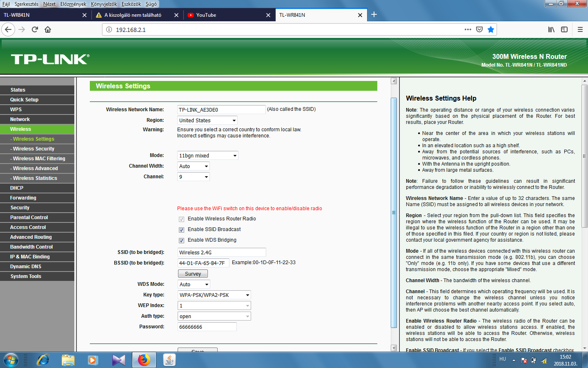
Task: Click the BSSID to be bridged field
Action: point(203,263)
